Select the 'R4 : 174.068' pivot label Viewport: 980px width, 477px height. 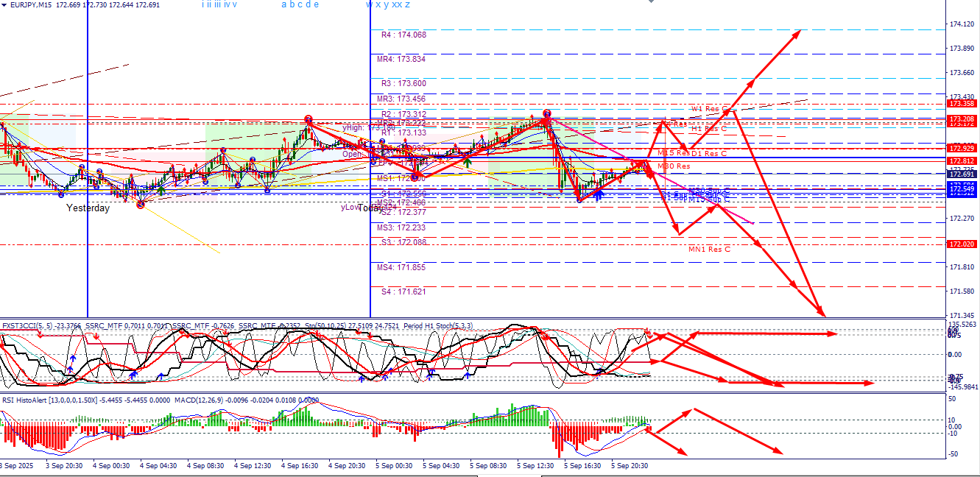(403, 35)
